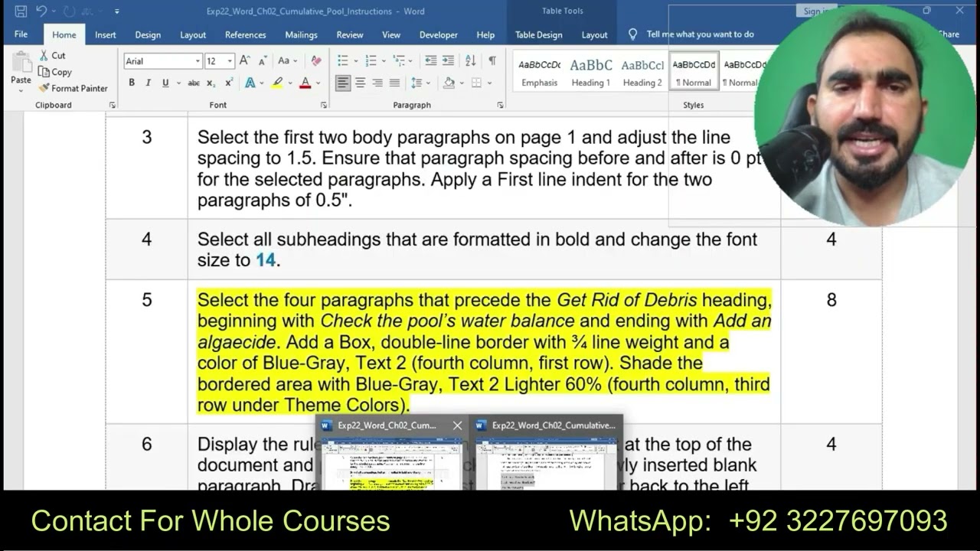Open the Change Case Aa dropdown
980x551 pixels.
tap(287, 60)
